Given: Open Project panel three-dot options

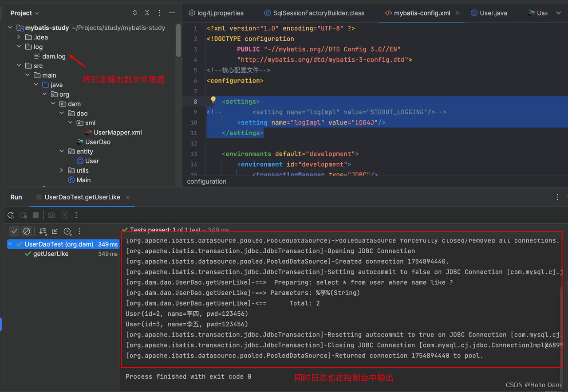Looking at the screenshot, I should coord(159,13).
